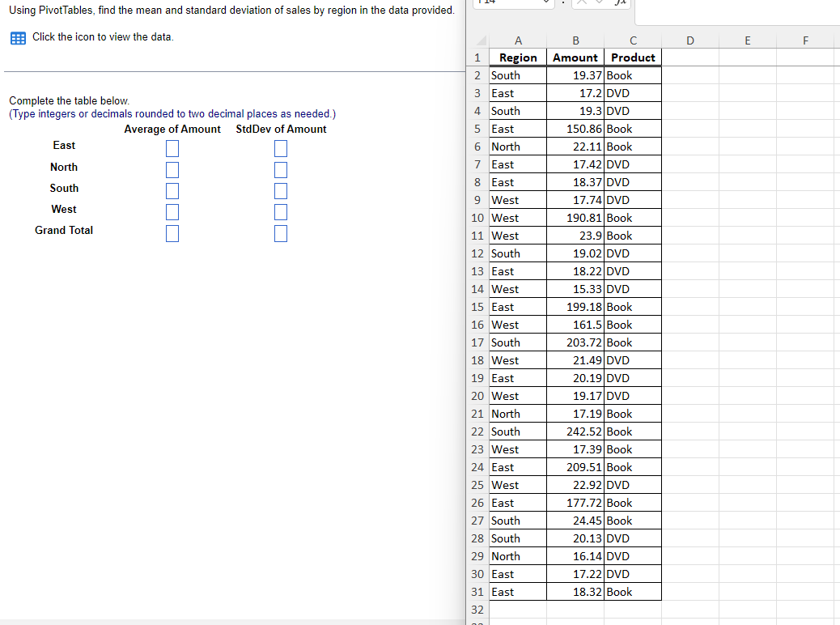The width and height of the screenshot is (840, 625).
Task: Open the Name Box dropdown showing F14
Action: click(546, 3)
